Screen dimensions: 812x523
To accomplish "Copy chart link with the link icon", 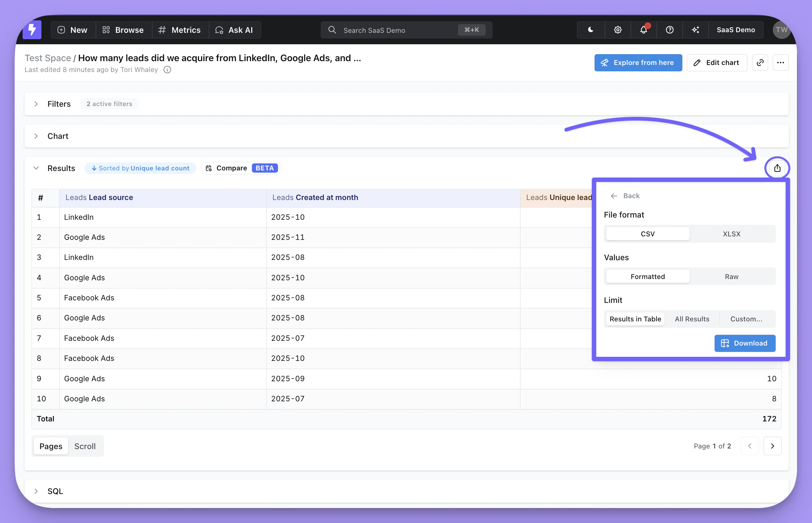I will (x=760, y=62).
